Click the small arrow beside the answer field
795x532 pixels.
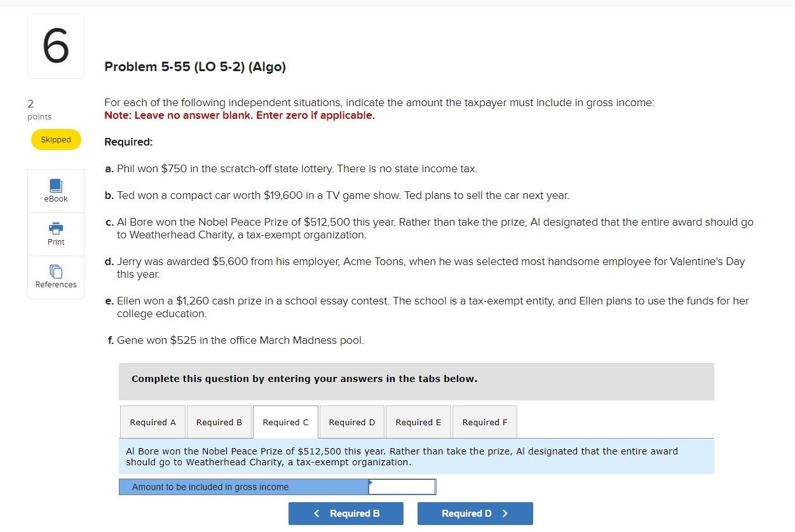click(x=369, y=486)
